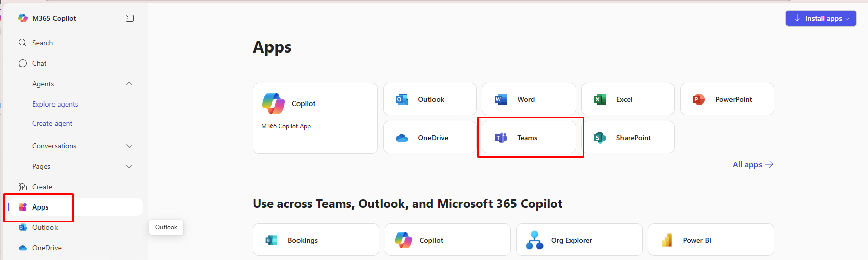Open the Install apps dropdown
868x260 pixels.
(x=821, y=18)
